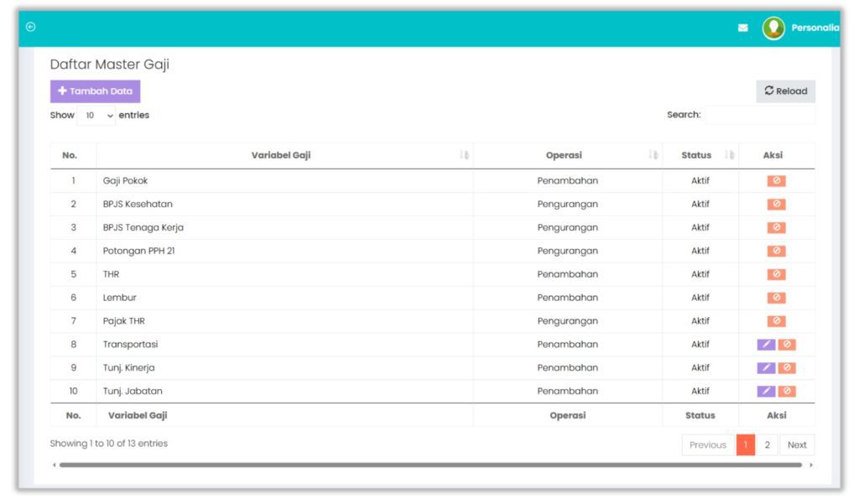
Task: Click the Personalia user avatar
Action: coord(773,28)
